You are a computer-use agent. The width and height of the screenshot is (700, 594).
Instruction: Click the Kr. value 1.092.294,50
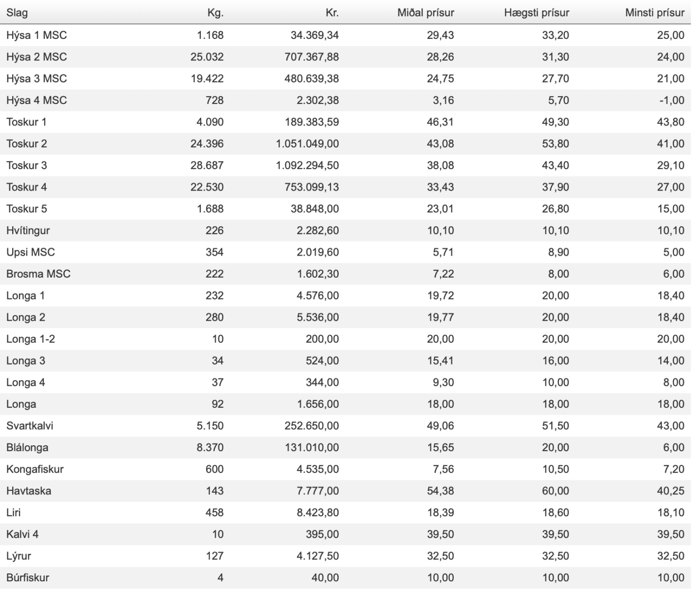307,165
